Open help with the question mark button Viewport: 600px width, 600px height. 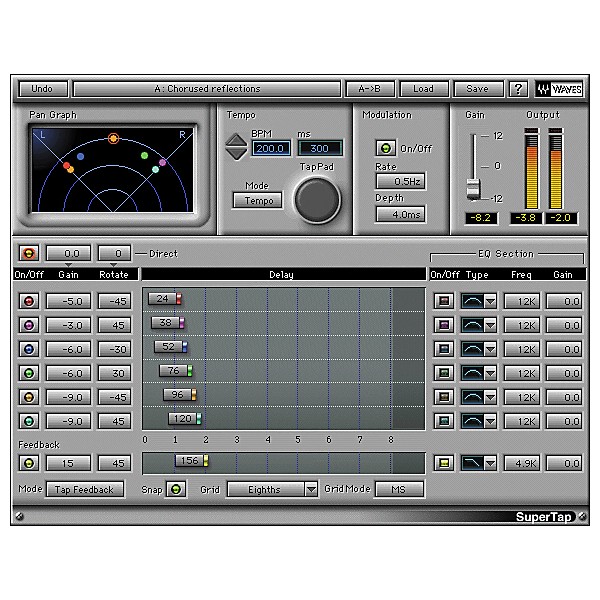point(518,89)
